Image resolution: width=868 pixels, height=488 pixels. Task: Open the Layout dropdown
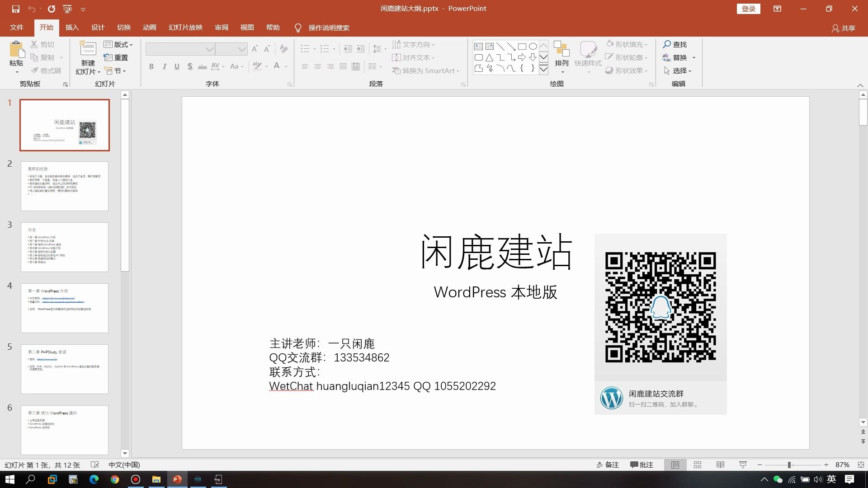pos(118,44)
